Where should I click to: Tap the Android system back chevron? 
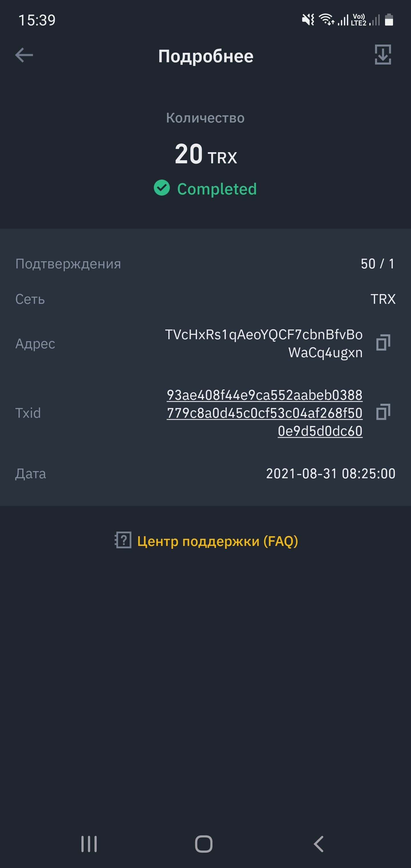coord(319,844)
